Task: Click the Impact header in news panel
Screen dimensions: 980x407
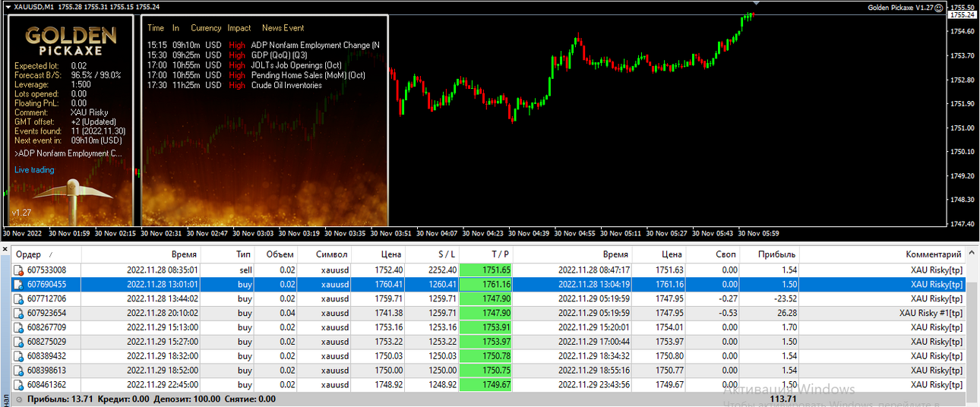Action: 239,28
